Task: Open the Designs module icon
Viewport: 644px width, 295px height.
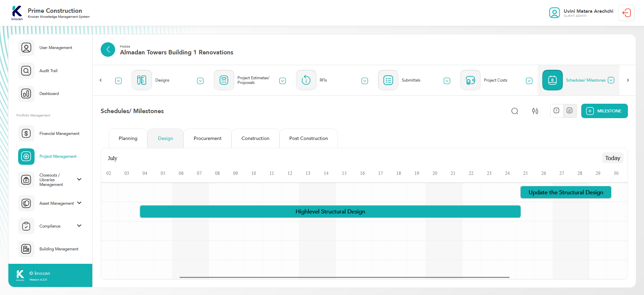Action: coord(142,80)
